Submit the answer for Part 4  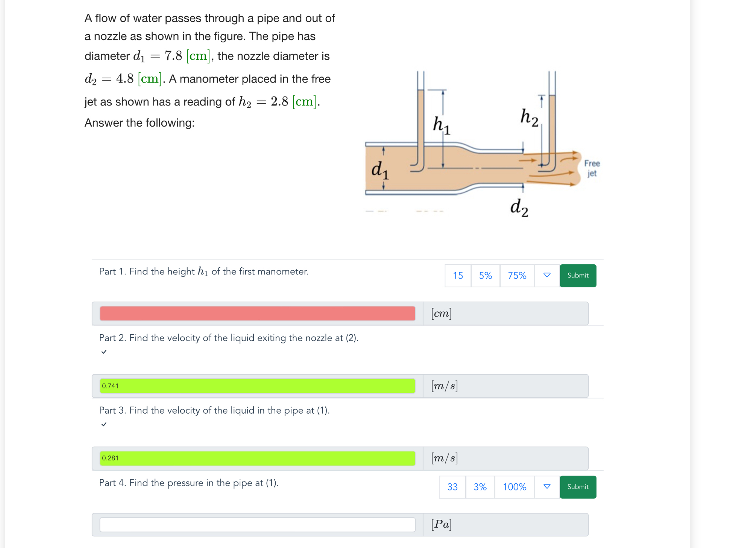point(578,487)
